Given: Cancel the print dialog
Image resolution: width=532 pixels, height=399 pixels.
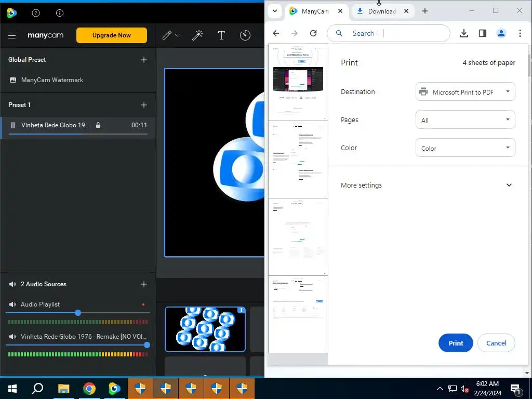Looking at the screenshot, I should (496, 343).
